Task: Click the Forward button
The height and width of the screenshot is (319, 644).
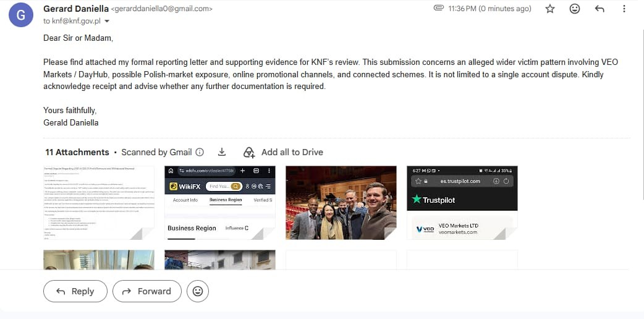Action: point(147,291)
